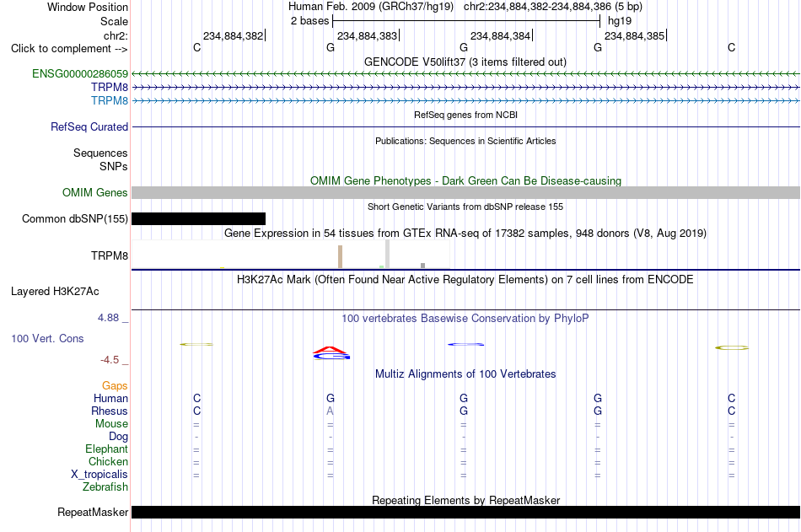
Task: Click the blue G conservation logo letter
Action: coord(331,356)
